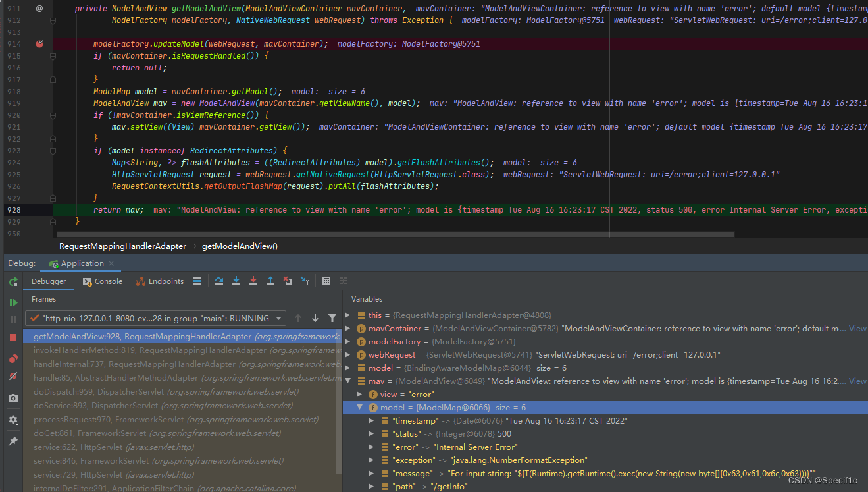Select previous frame up arrow
This screenshot has width=868, height=492.
coord(298,318)
